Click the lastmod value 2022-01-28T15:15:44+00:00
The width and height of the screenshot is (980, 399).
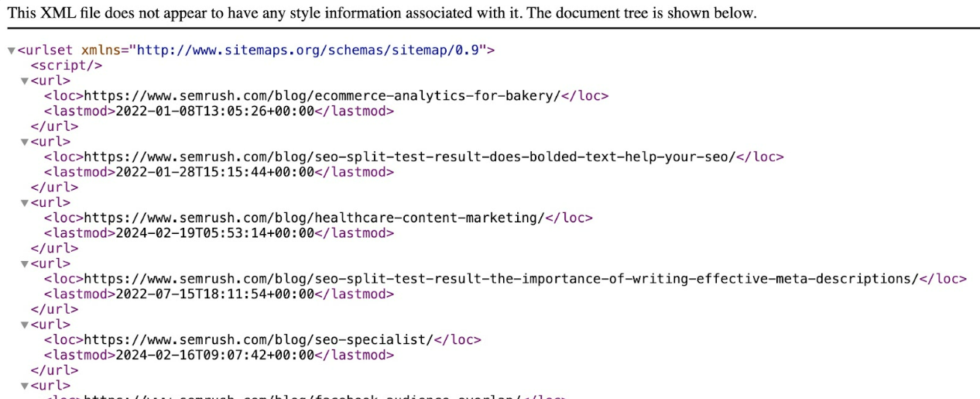coord(214,172)
